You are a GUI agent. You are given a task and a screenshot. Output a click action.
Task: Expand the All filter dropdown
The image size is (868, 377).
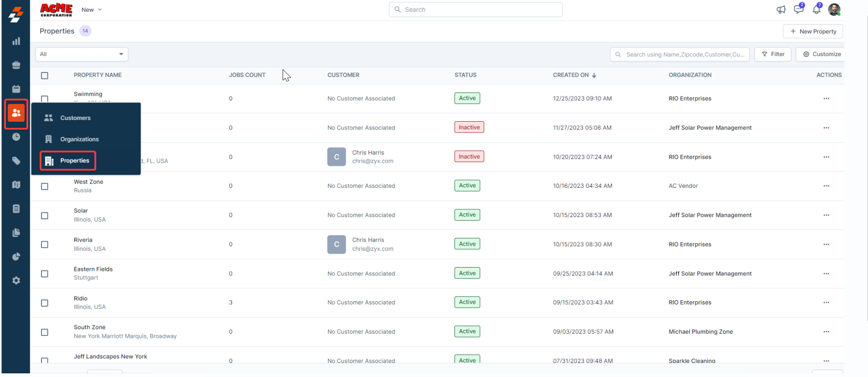pos(82,54)
